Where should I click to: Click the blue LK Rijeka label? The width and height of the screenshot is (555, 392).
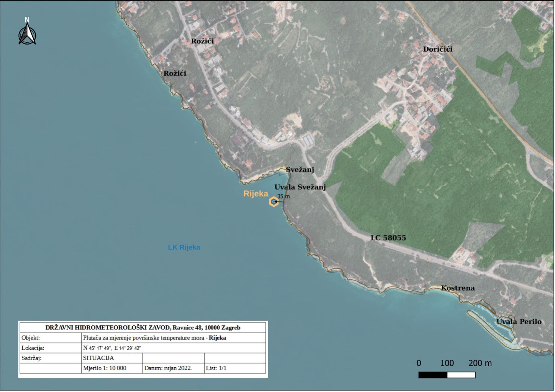[184, 248]
